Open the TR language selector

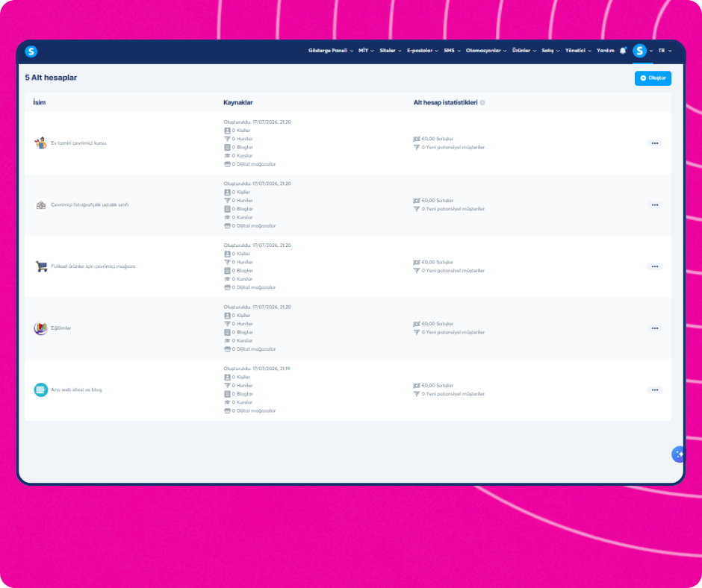(x=665, y=51)
